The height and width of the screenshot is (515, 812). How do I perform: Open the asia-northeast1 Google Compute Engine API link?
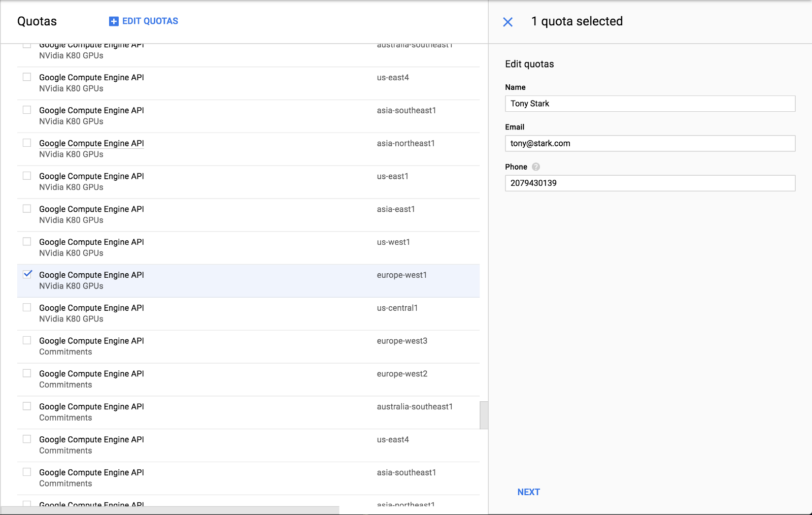pos(91,143)
